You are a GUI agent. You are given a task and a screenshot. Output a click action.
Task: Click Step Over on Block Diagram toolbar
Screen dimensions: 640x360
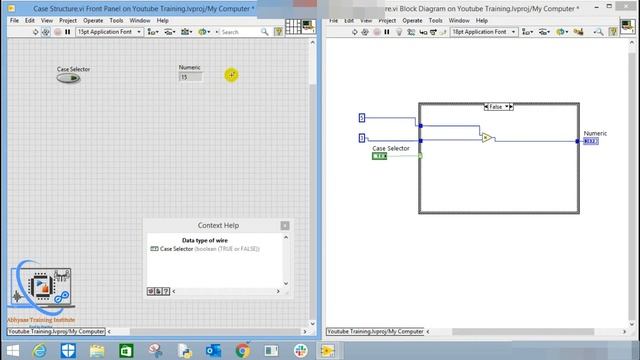433,32
